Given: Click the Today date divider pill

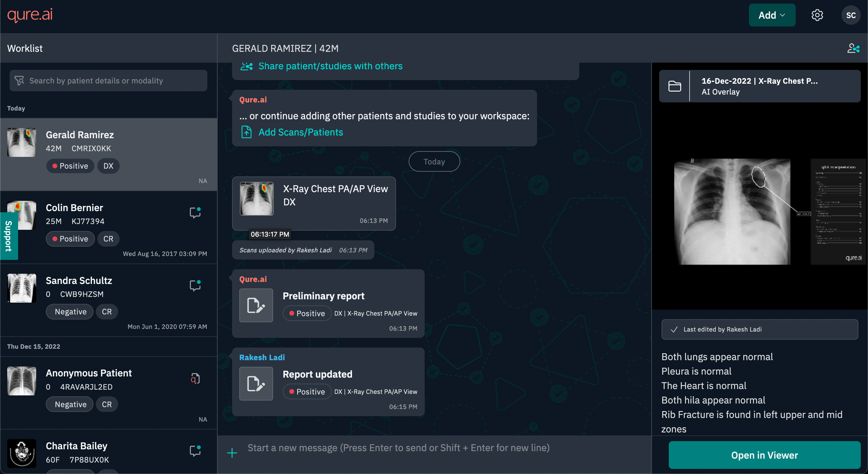Looking at the screenshot, I should (434, 162).
